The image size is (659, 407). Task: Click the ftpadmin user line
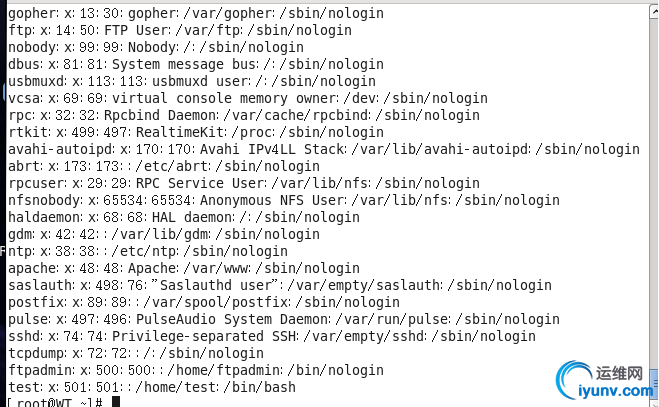pyautogui.click(x=182, y=370)
